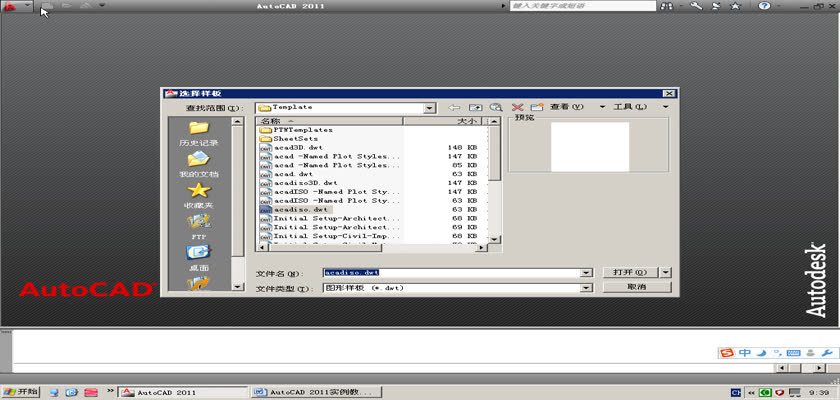The width and height of the screenshot is (840, 400).
Task: Create a new folder with toolbar icon
Action: 537,107
